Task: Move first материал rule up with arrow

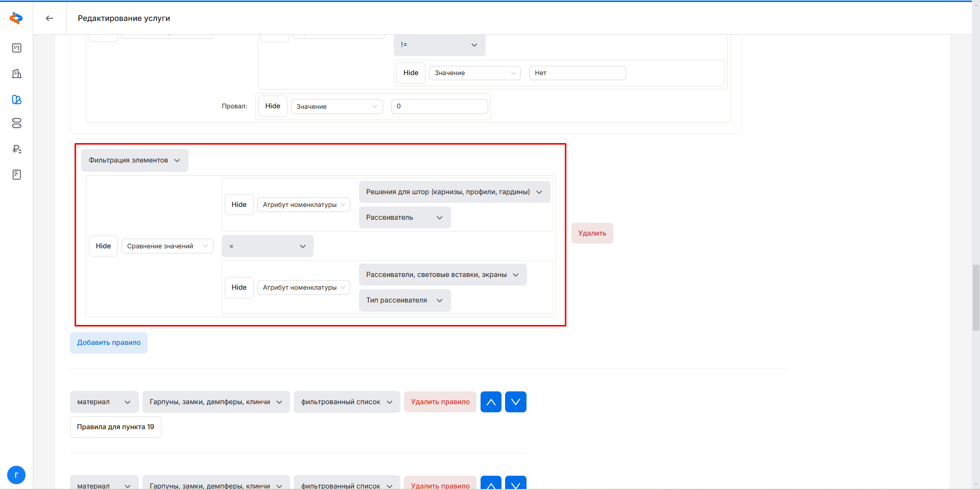Action: pos(491,402)
